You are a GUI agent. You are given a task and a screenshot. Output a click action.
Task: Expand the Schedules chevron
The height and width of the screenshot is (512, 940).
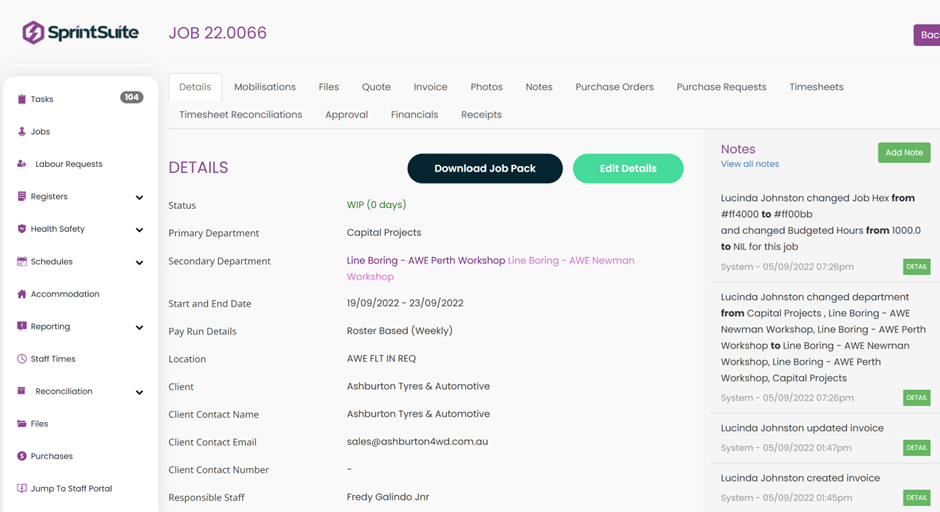point(139,263)
